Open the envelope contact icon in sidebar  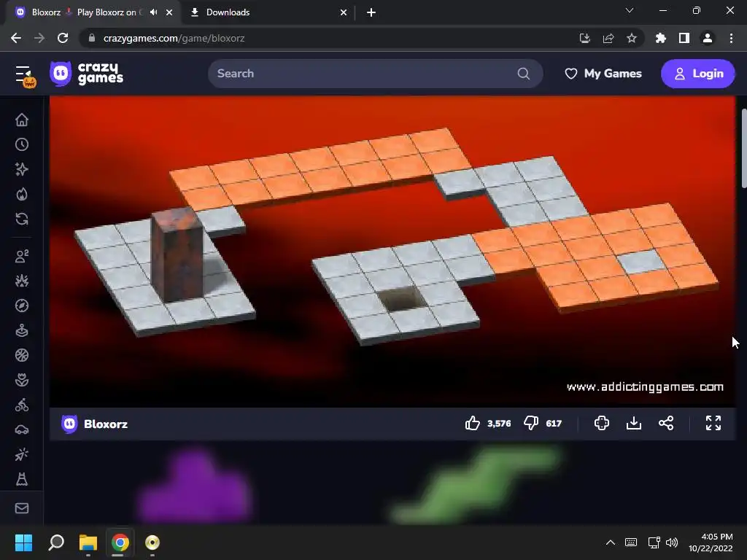coord(22,508)
